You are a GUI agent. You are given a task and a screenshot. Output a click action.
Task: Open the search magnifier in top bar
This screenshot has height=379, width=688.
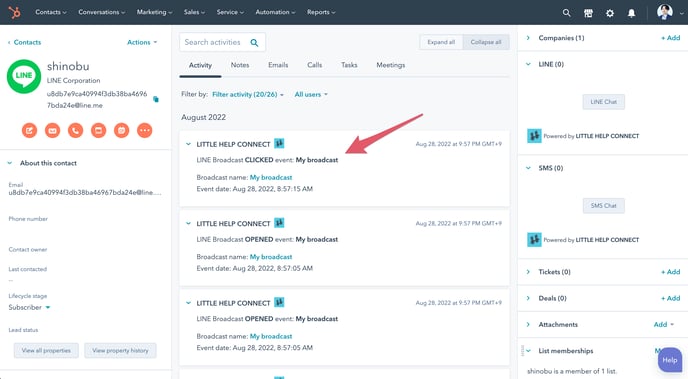tap(566, 13)
